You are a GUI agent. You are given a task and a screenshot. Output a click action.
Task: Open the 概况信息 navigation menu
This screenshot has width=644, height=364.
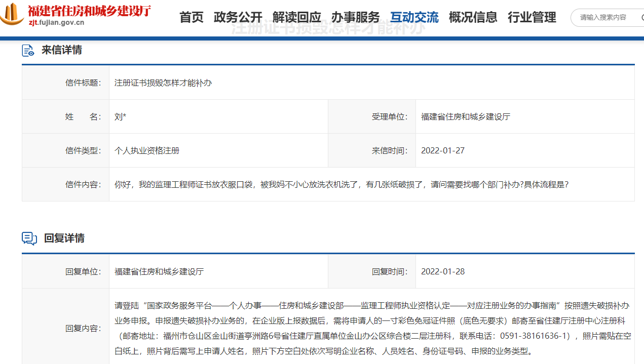click(x=472, y=17)
